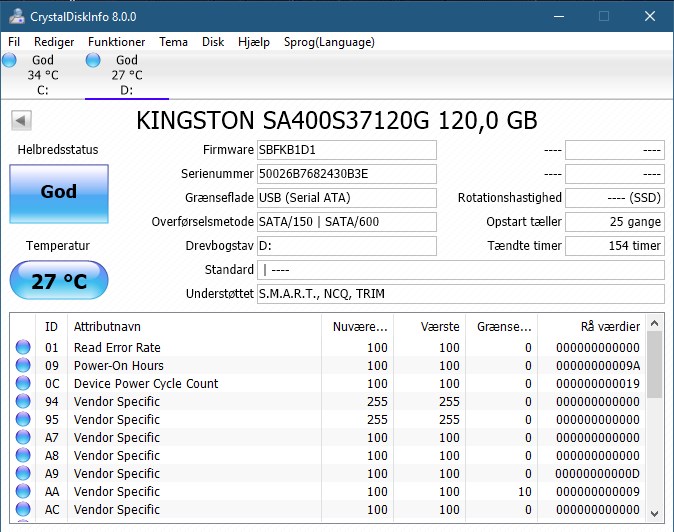The width and height of the screenshot is (674, 532).
Task: Click status orb of attribute 94 row
Action: (23, 401)
